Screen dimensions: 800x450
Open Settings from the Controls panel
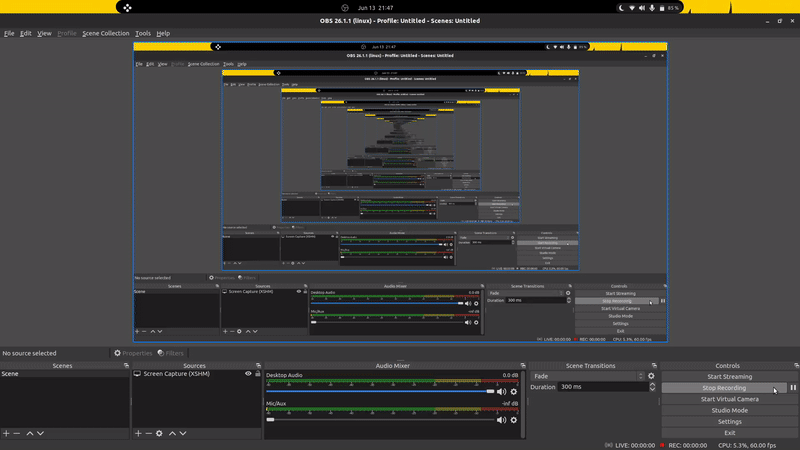730,421
